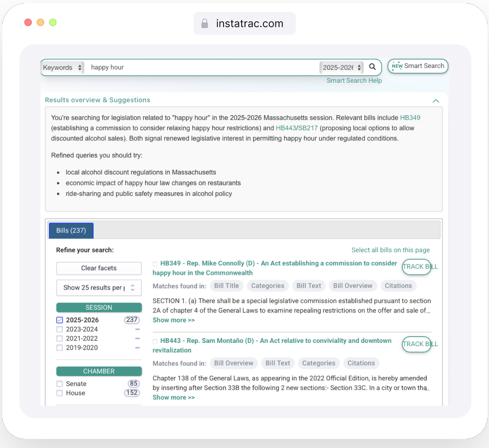Image resolution: width=489 pixels, height=448 pixels.
Task: Click suggestion local alcohol discount regulations in Massachusetts
Action: 141,172
